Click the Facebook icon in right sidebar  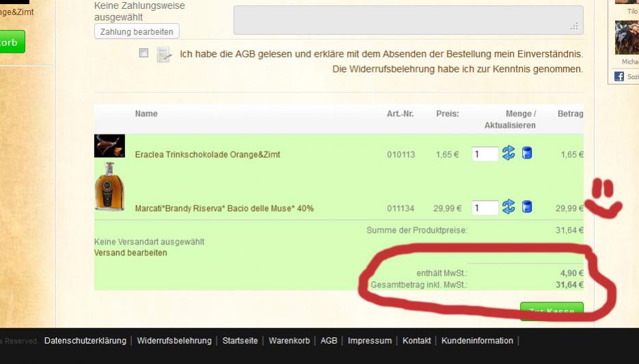(x=619, y=76)
